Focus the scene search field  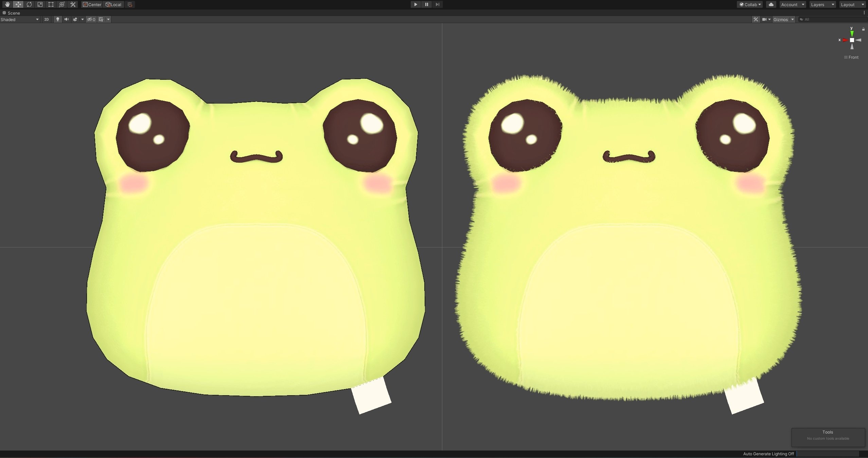point(832,19)
